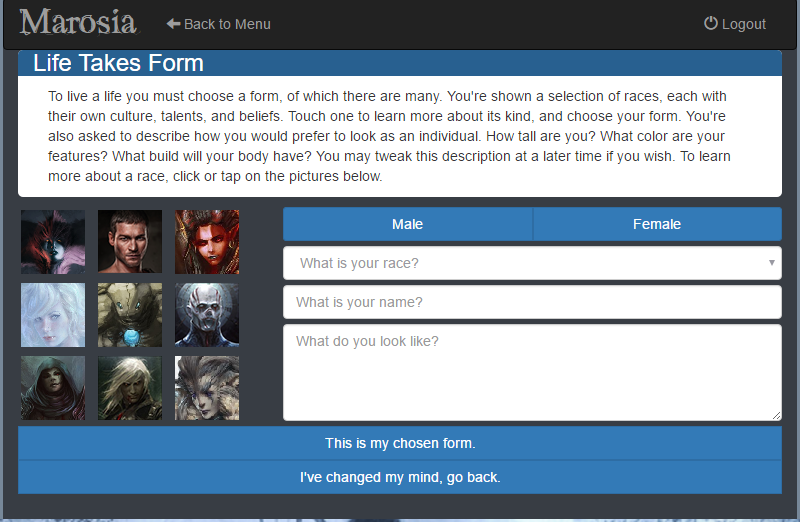Click 'I've changed my mind, go back.'
Image resolution: width=800 pixels, height=522 pixels.
coord(400,477)
